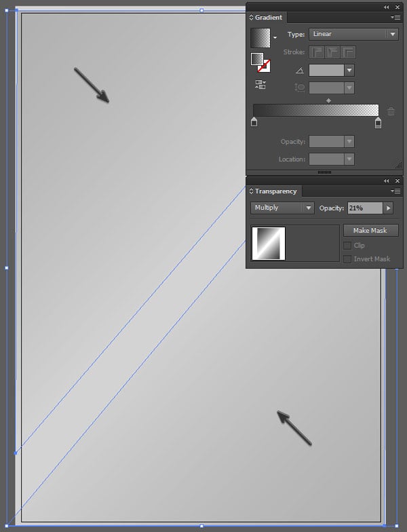Click the bottom center selection handle
Image resolution: width=407 pixels, height=532 pixels.
coord(202,526)
